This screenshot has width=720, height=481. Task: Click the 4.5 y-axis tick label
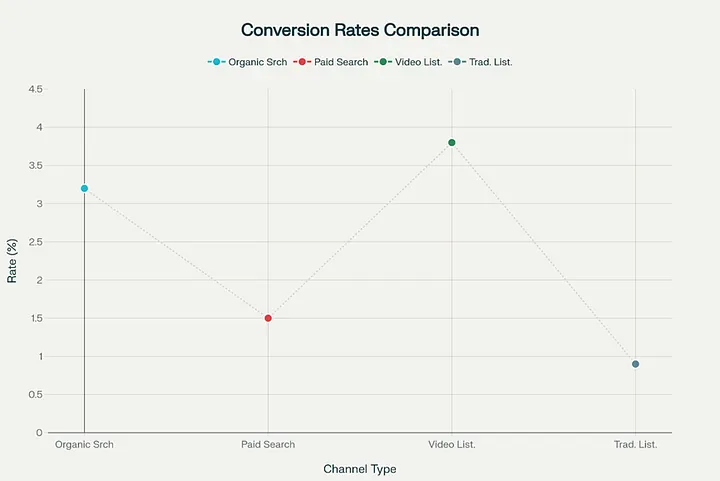pos(36,89)
